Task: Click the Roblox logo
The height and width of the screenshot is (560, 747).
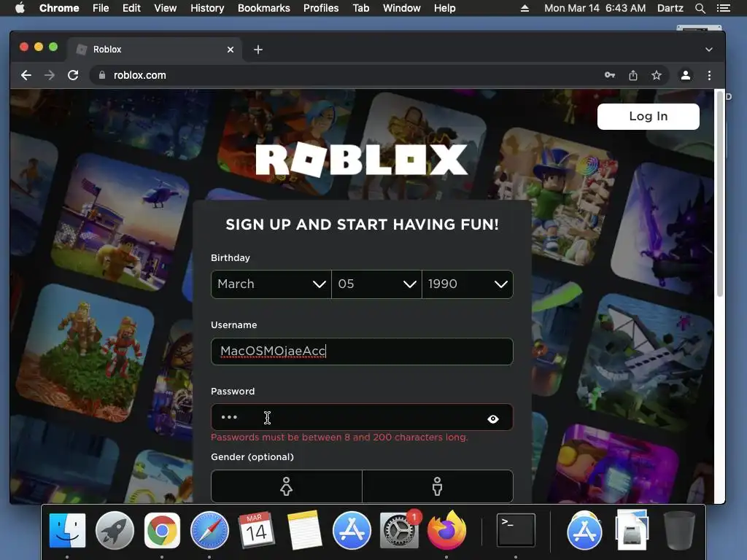Action: (362, 160)
